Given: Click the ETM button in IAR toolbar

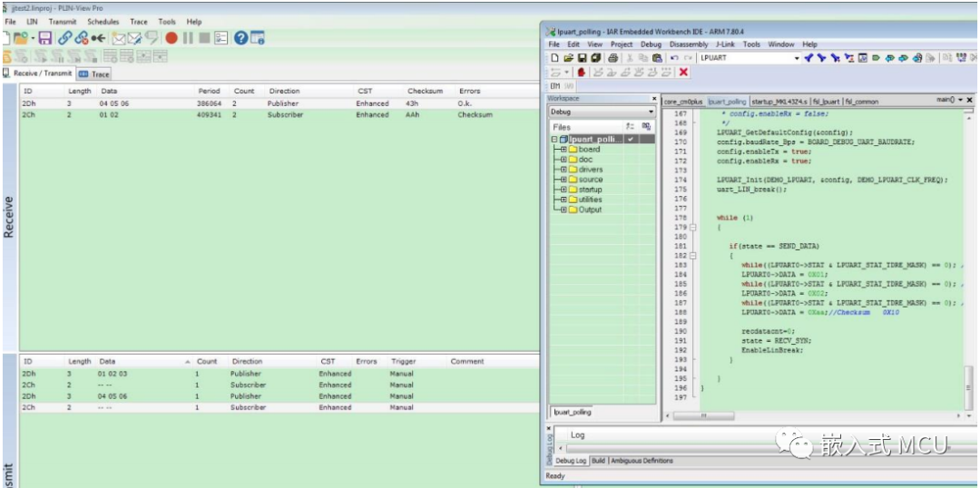Looking at the screenshot, I should point(555,86).
